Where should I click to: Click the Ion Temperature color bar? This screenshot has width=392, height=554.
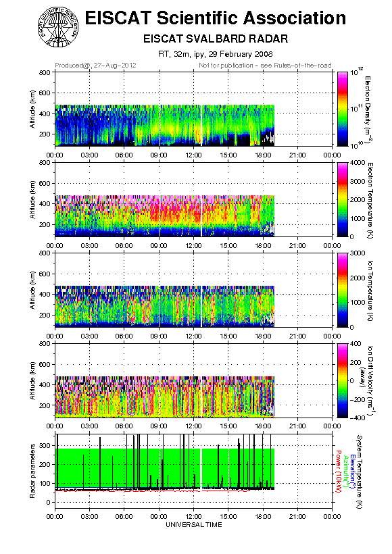coord(343,290)
